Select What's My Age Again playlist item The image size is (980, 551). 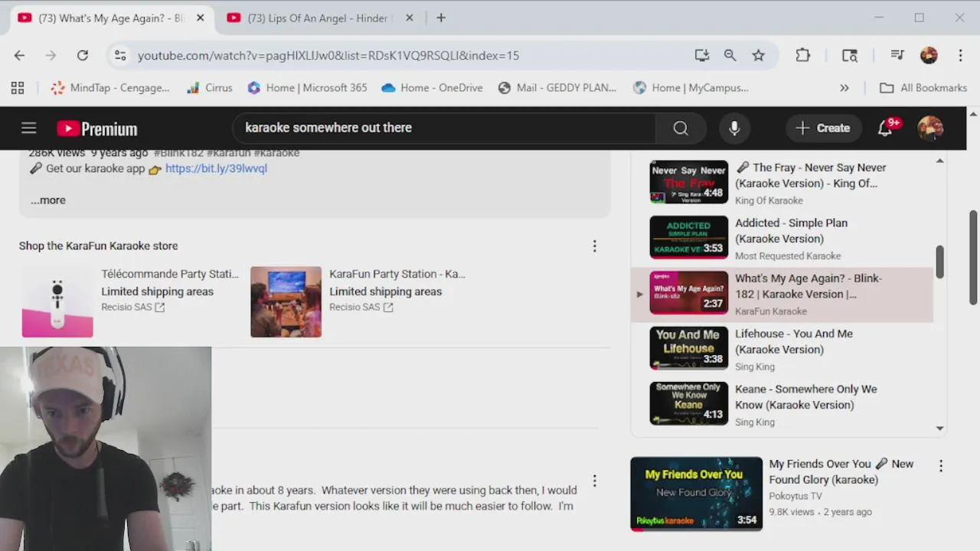tap(782, 294)
